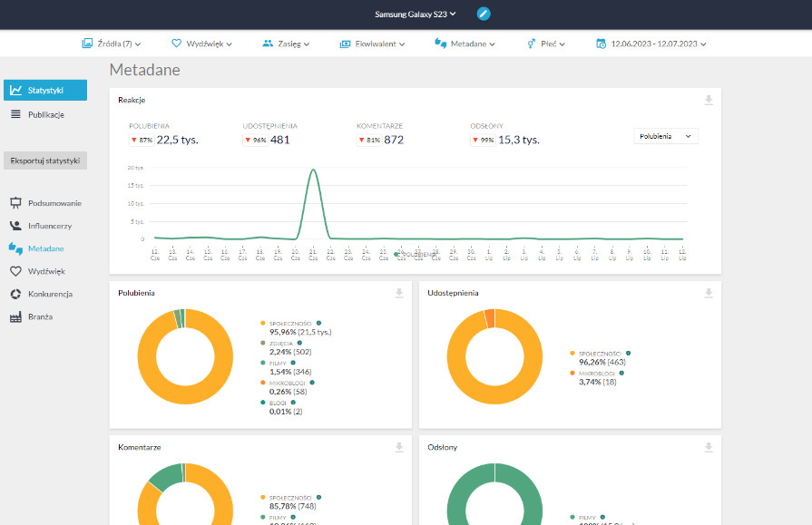Click the Konkurencja circular icon
This screenshot has width=812, height=525.
tap(16, 294)
